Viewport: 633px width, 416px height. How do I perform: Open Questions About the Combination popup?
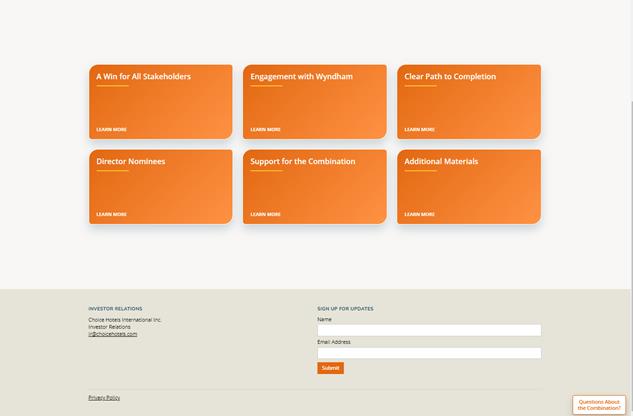tap(599, 405)
